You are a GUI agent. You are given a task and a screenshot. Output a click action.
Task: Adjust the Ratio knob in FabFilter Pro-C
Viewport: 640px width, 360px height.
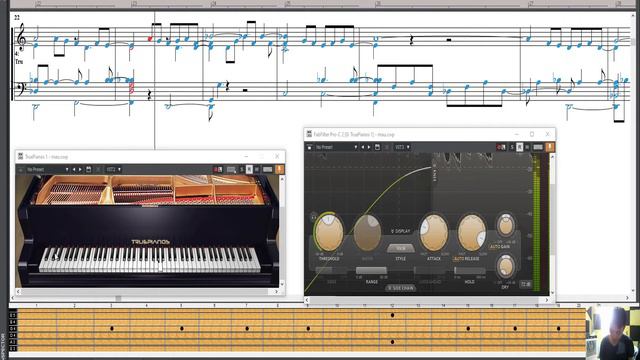click(x=367, y=233)
